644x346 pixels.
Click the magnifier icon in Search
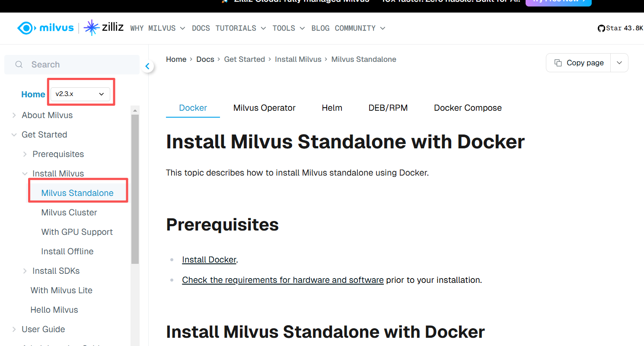point(19,64)
